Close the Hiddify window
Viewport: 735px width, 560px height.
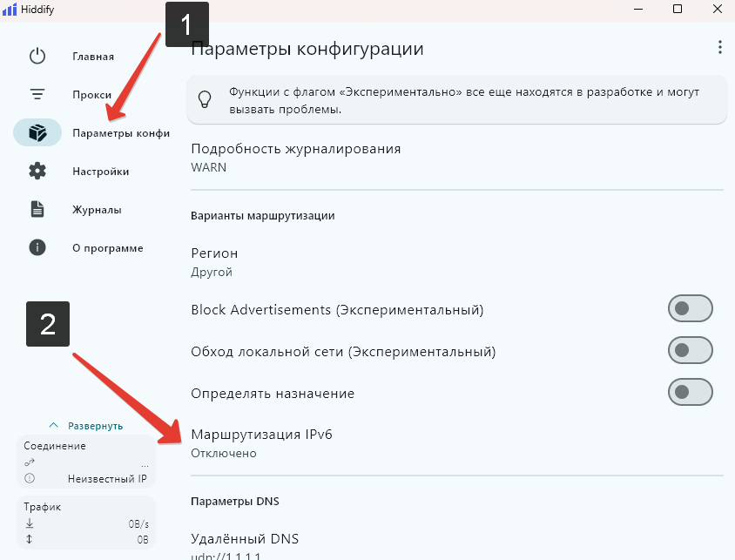click(718, 9)
